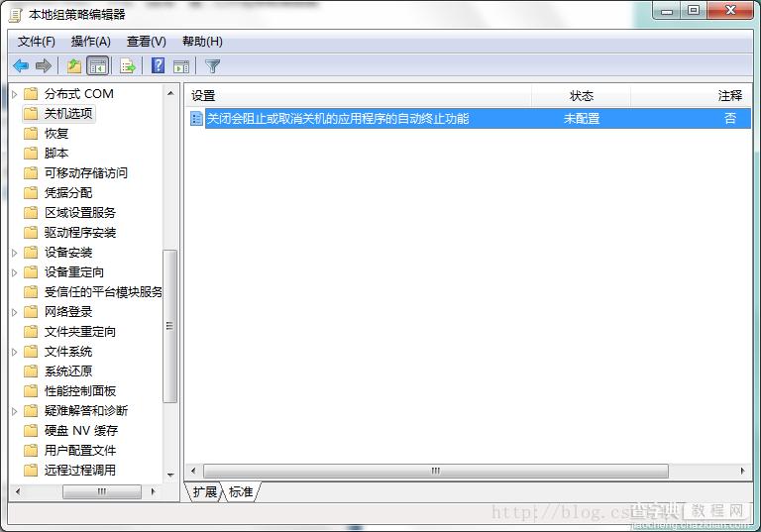The width and height of the screenshot is (761, 532).
Task: Click the policy setting document icon
Action: pos(196,118)
